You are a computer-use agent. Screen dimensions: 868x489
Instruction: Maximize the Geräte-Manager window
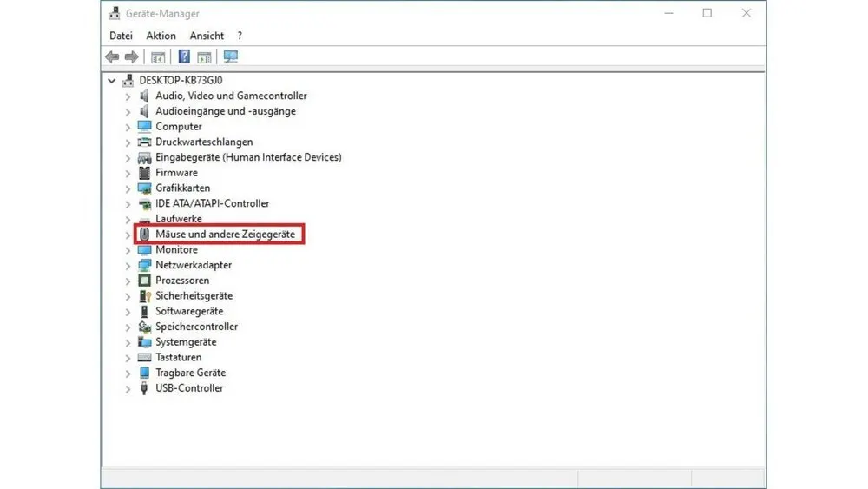tap(707, 13)
